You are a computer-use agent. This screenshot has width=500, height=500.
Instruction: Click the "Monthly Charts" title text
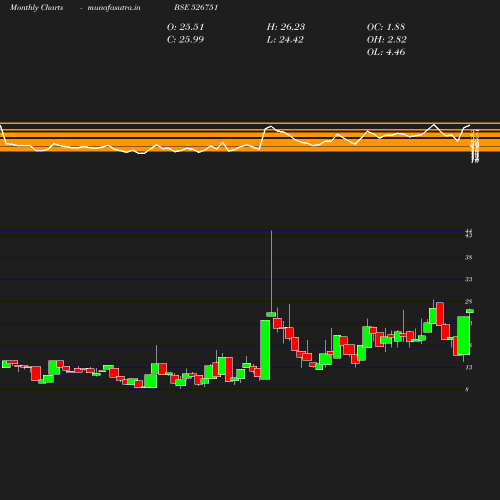37,7
